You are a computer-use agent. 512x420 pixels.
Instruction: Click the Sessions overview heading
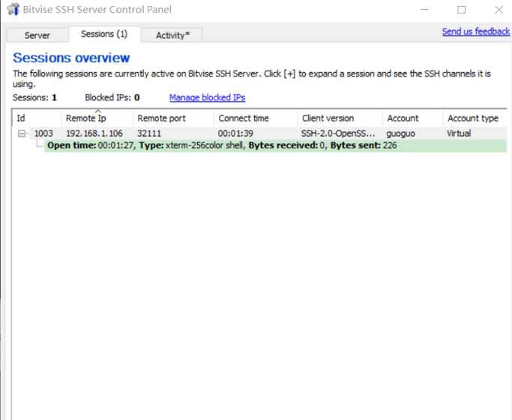point(71,58)
